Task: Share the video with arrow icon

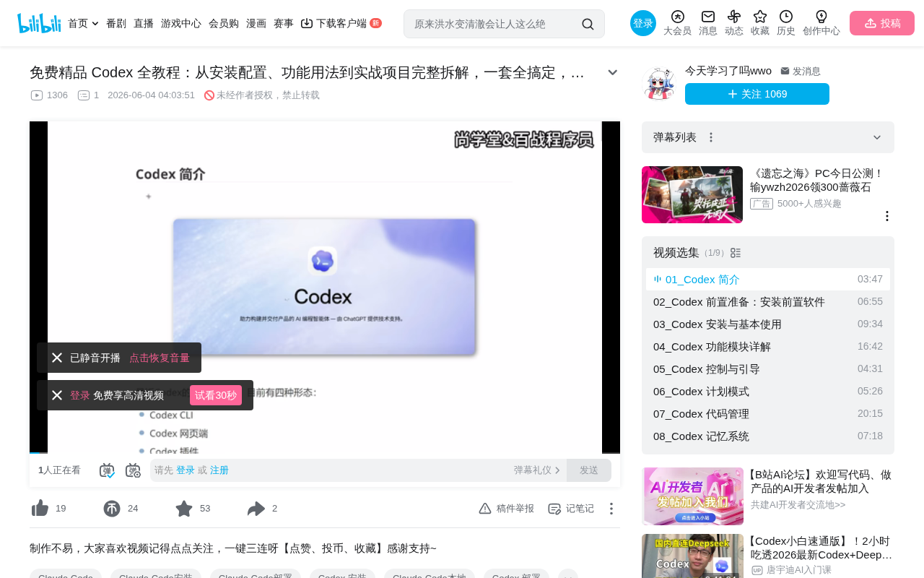Action: click(256, 509)
